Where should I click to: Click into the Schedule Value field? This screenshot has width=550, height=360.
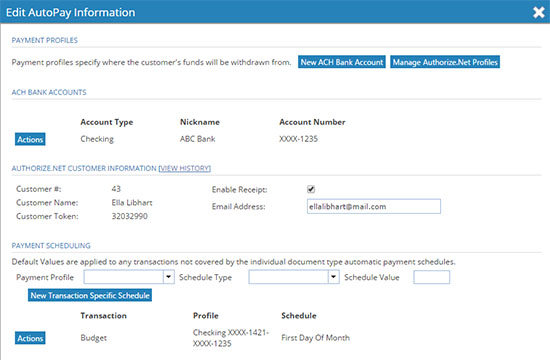(431, 277)
